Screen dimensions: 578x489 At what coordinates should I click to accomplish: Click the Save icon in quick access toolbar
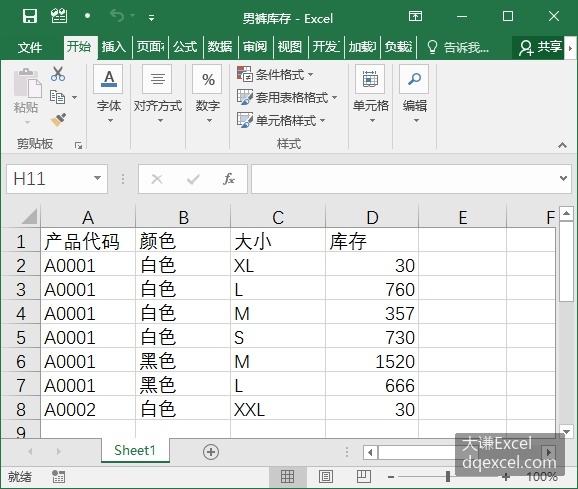29,16
